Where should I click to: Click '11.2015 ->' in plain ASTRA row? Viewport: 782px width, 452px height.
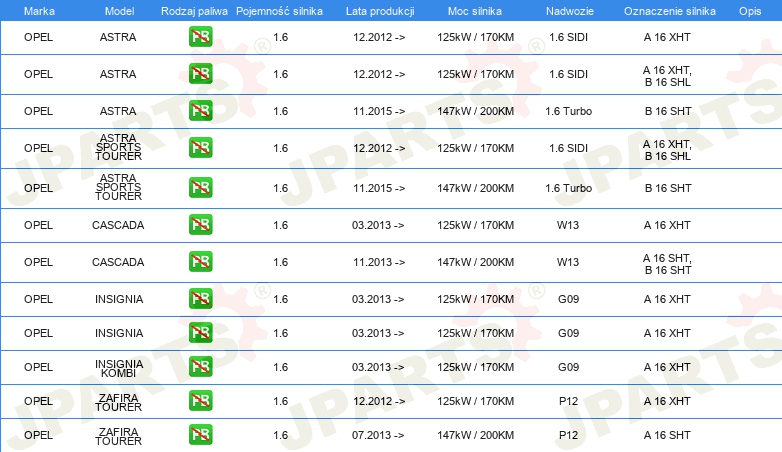pos(379,111)
